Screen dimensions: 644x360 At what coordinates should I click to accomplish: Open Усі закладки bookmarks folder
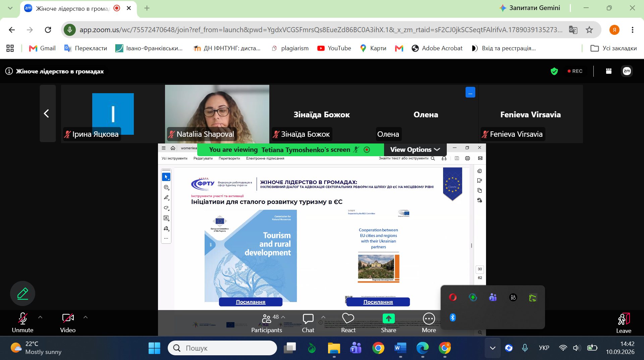point(613,48)
